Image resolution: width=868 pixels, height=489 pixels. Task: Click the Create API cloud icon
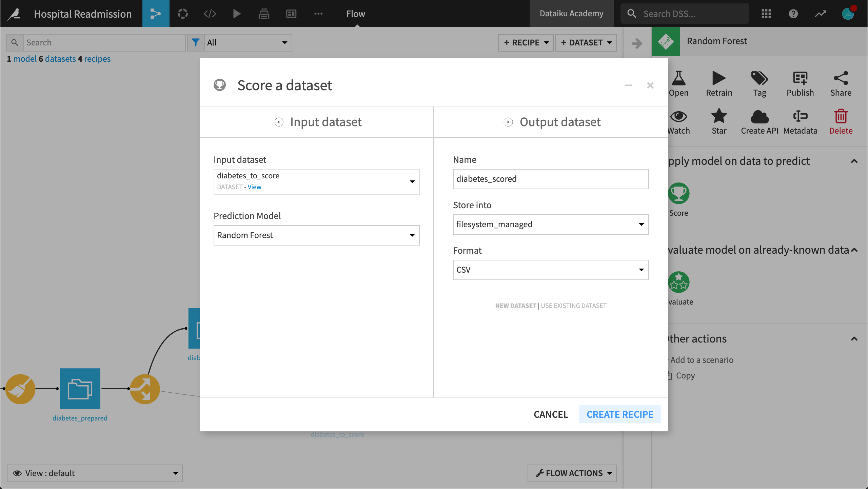[x=759, y=117]
